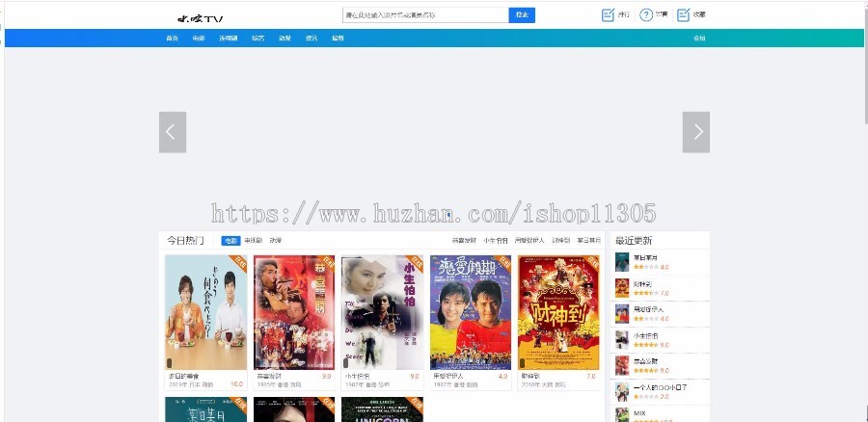The height and width of the screenshot is (422, 868).
Task: Click 某日某月 link in 今日热门 header row
Action: coord(589,241)
